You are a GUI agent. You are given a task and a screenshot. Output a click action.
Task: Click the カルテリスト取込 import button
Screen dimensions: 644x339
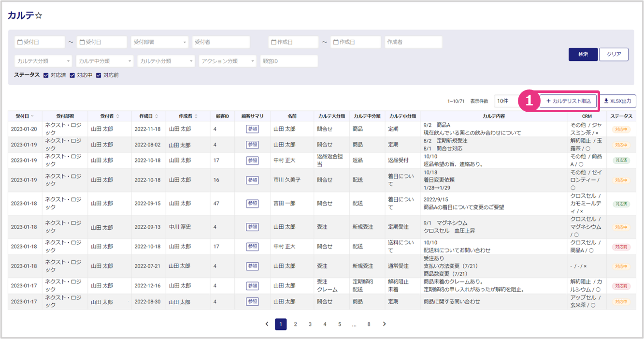[568, 101]
